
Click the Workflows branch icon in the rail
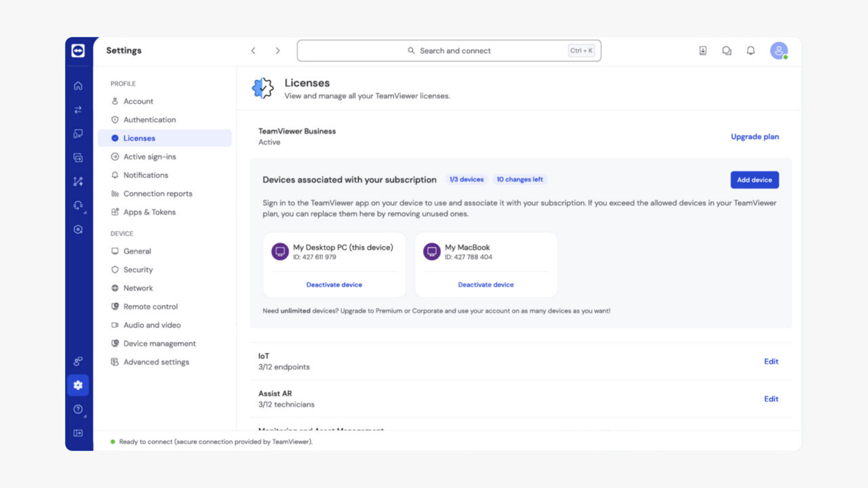(x=78, y=181)
